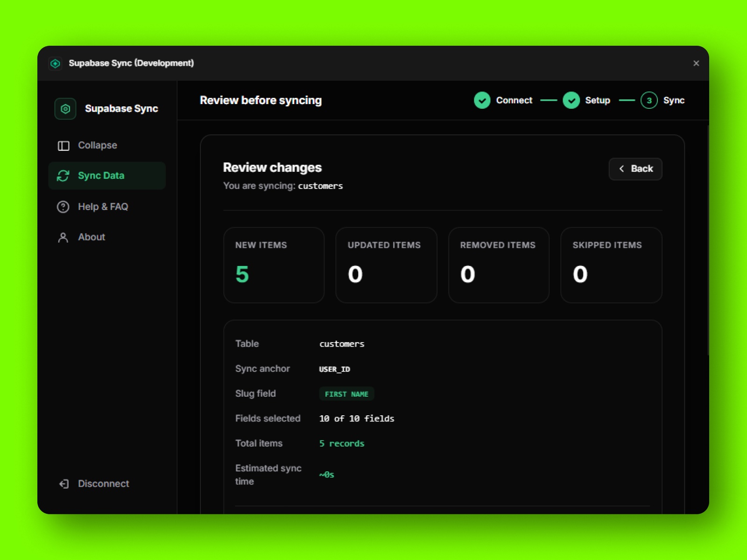Click Disconnect at the bottom

pyautogui.click(x=103, y=484)
